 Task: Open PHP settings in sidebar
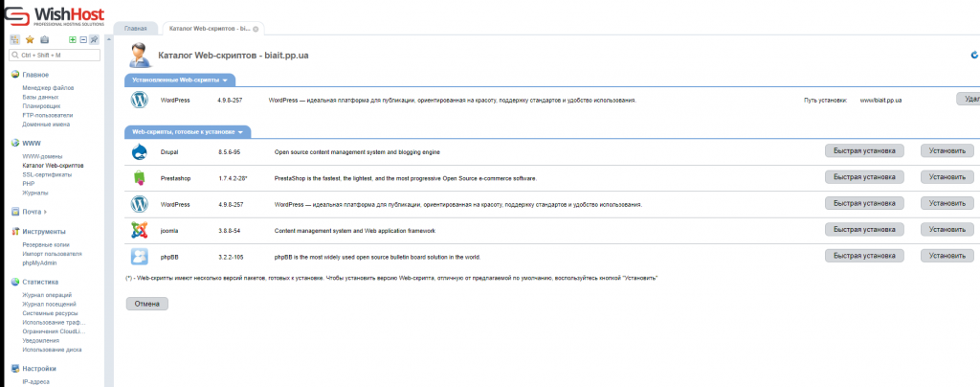28,184
